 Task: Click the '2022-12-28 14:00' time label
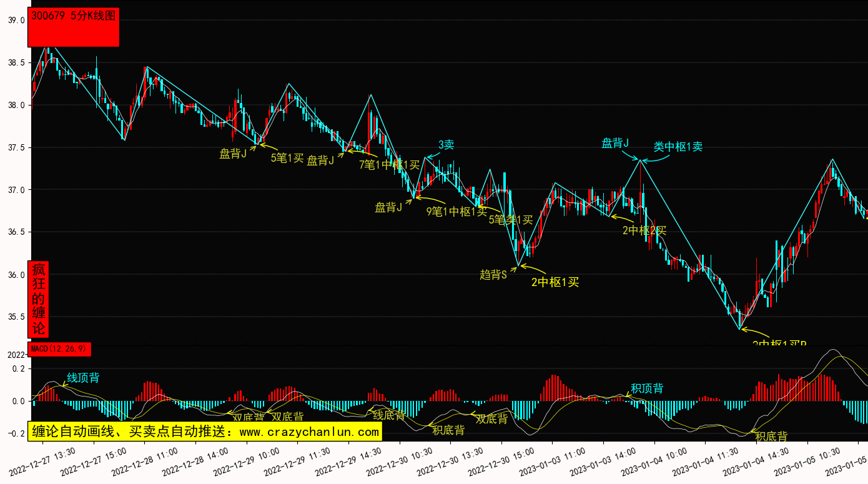coord(195,462)
